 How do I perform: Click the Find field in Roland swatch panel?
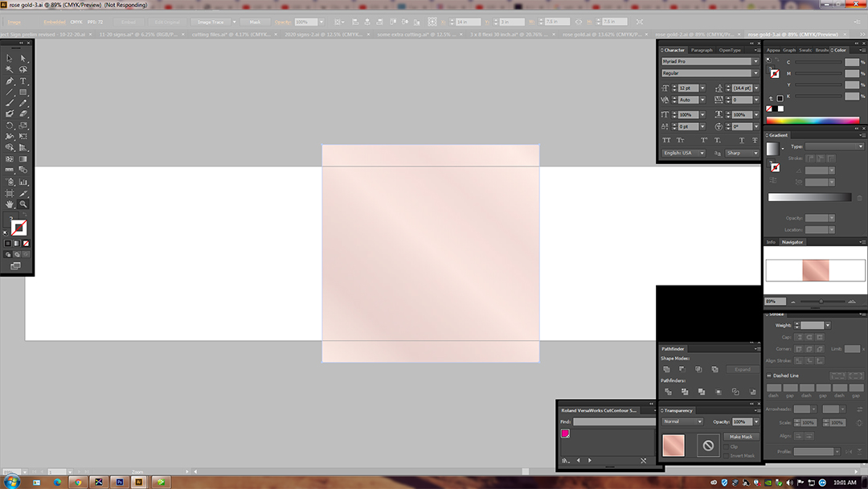614,422
